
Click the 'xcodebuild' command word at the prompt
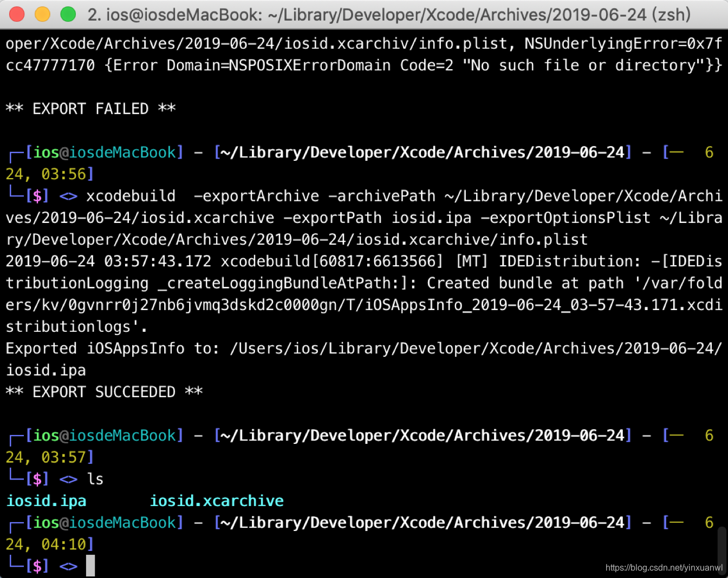131,196
